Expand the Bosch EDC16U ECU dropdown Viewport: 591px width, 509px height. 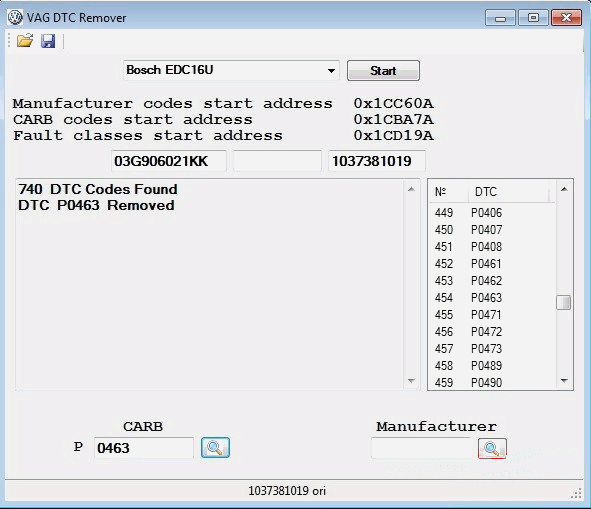(x=331, y=71)
